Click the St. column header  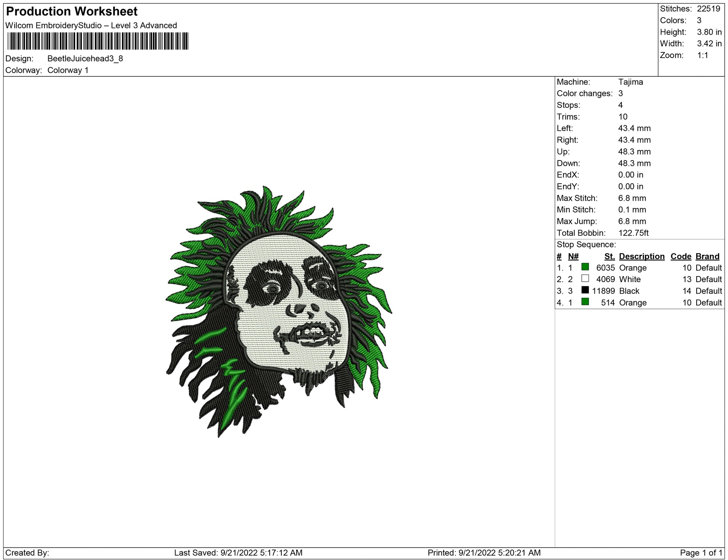(x=609, y=256)
